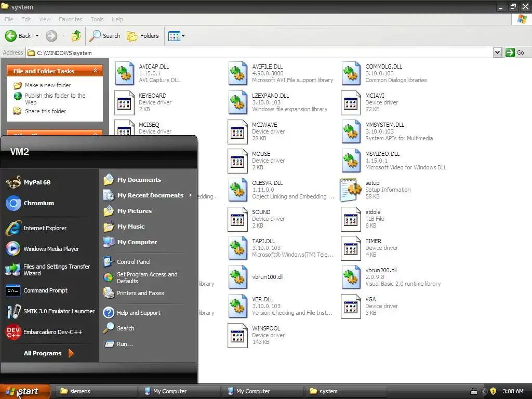Click the security shield tray icon
Screen dimensions: 532x399
(494, 392)
